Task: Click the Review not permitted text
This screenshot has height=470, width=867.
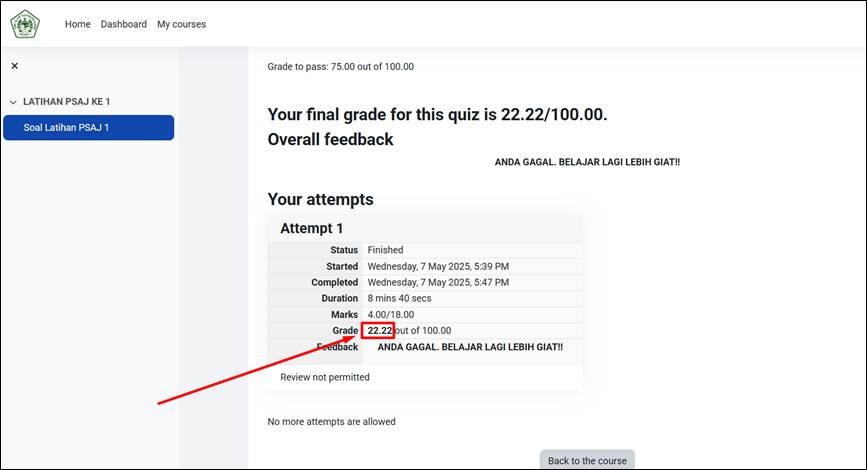Action: [324, 377]
